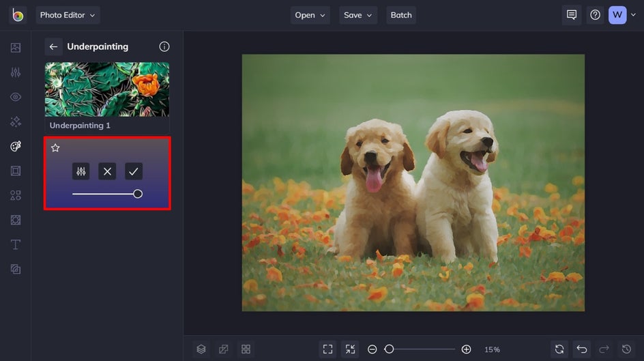This screenshot has height=361, width=644.
Task: Open the Text tool sidebar icon
Action: tap(16, 245)
